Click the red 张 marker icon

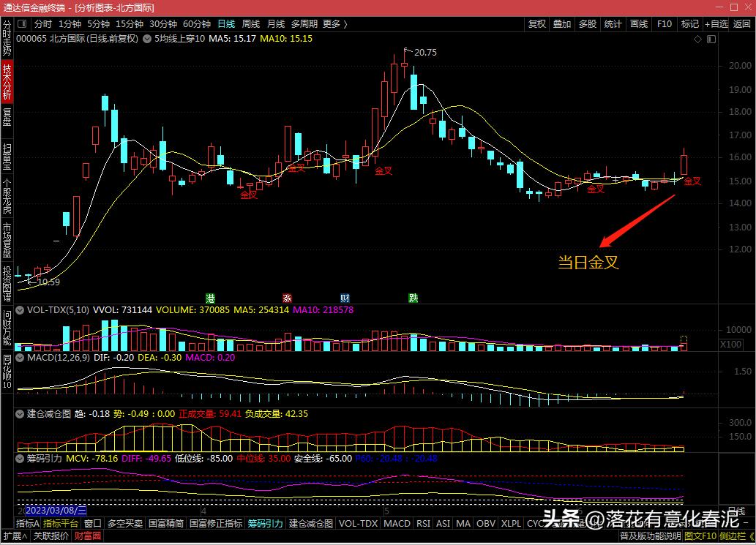(287, 298)
